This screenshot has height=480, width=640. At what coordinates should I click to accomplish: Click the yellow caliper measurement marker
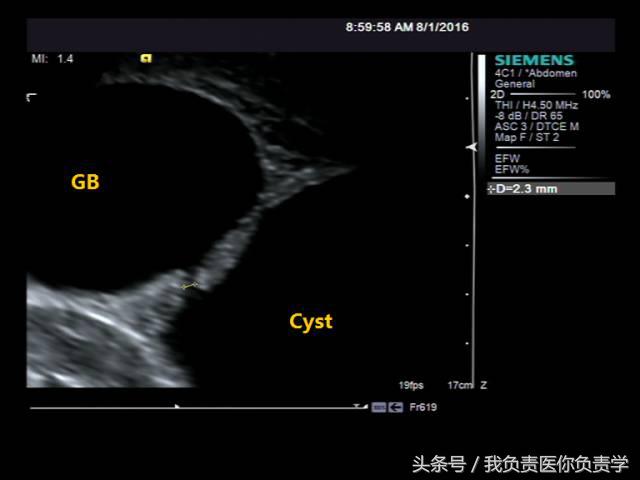point(190,287)
